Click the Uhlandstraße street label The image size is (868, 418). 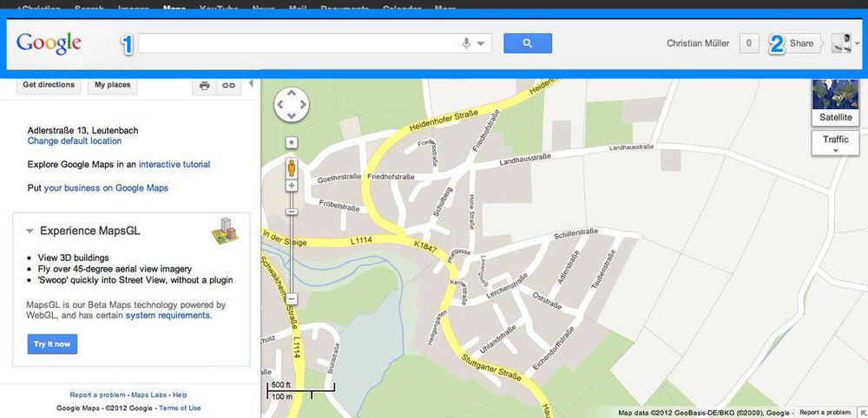tap(497, 339)
